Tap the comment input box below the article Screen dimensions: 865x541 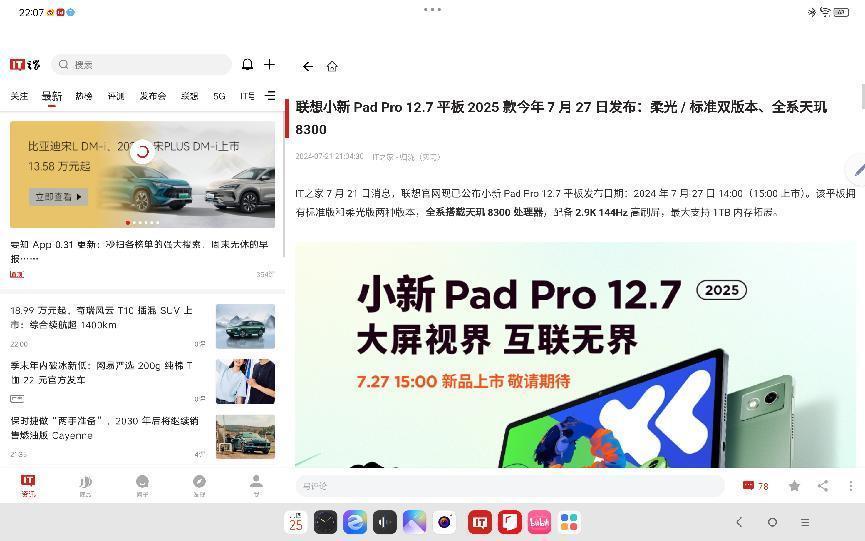[510, 486]
